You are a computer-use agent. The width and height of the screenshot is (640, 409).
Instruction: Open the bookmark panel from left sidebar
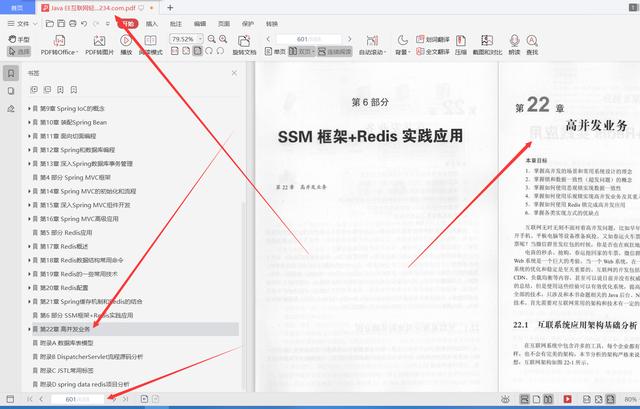(x=11, y=73)
